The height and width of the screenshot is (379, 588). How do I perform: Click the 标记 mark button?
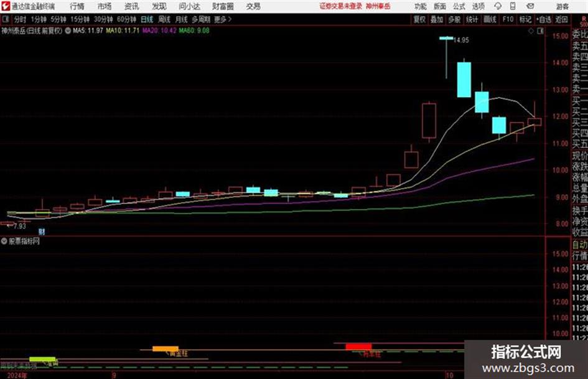[x=525, y=19]
